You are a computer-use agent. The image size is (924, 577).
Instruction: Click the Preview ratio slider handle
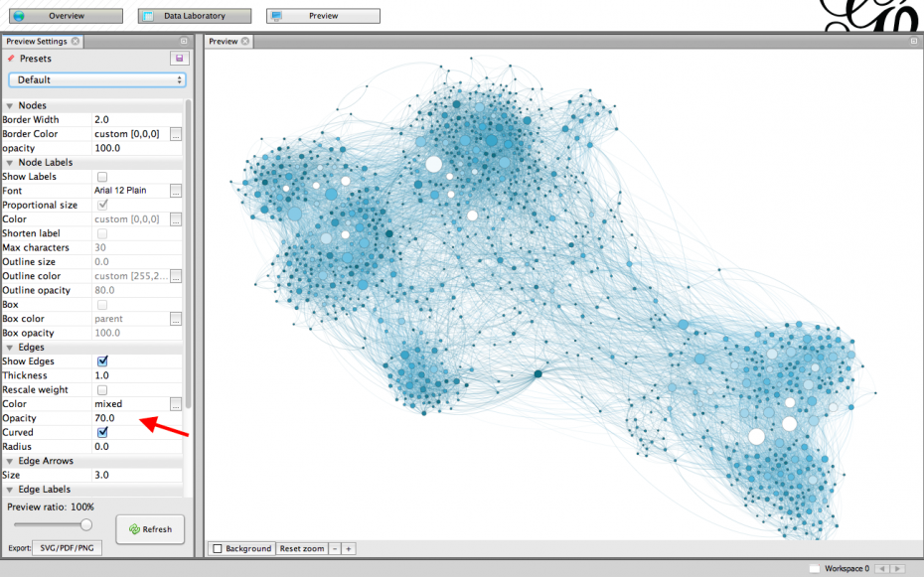(86, 524)
